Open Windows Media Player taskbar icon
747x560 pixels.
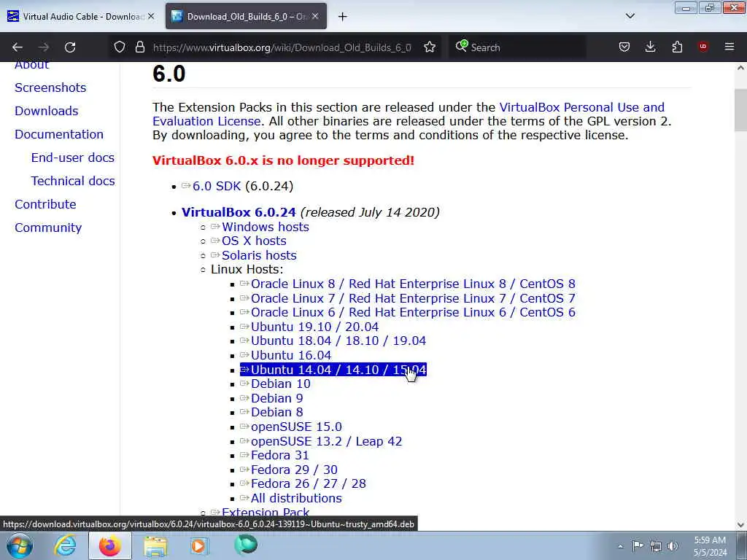198,545
